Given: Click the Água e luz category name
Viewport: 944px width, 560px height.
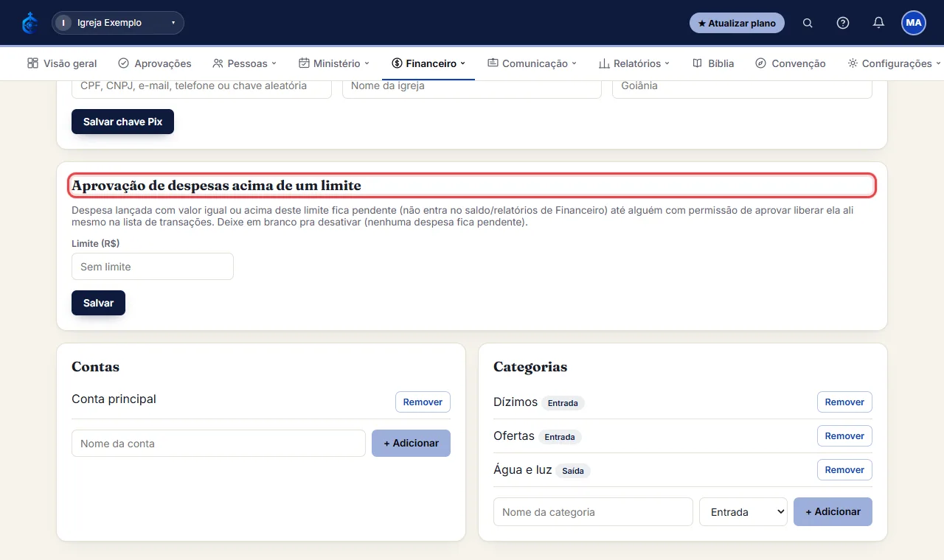Looking at the screenshot, I should [x=523, y=470].
